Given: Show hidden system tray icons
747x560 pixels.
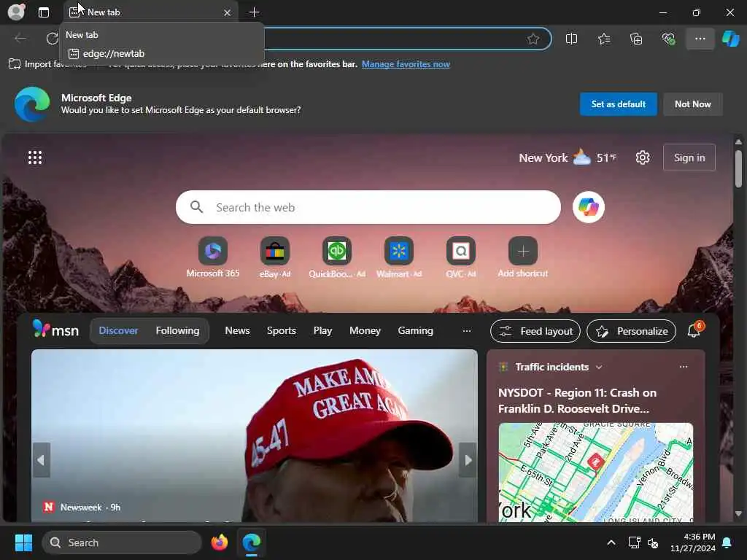Looking at the screenshot, I should pyautogui.click(x=611, y=542).
